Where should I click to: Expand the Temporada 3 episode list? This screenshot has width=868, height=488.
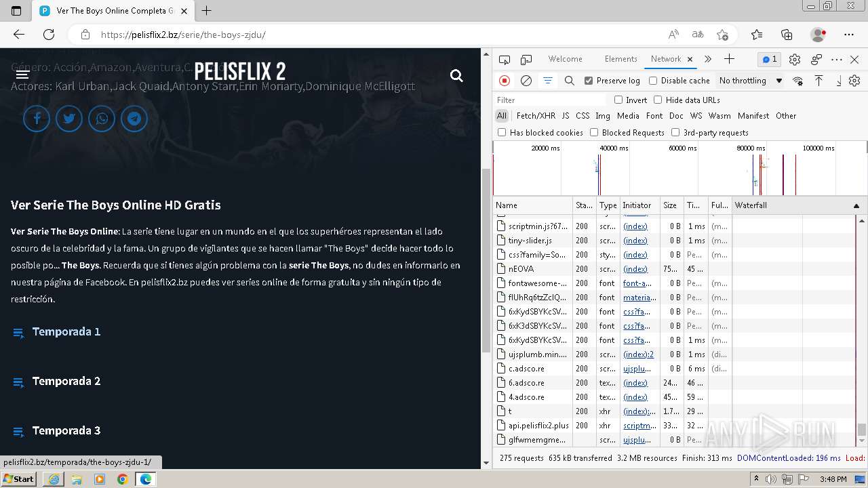coord(66,431)
